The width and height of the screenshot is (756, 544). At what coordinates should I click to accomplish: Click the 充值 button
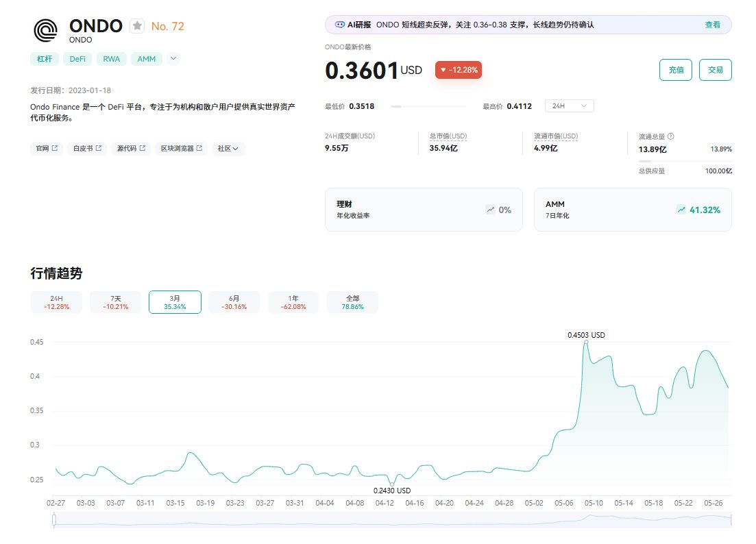pyautogui.click(x=676, y=70)
